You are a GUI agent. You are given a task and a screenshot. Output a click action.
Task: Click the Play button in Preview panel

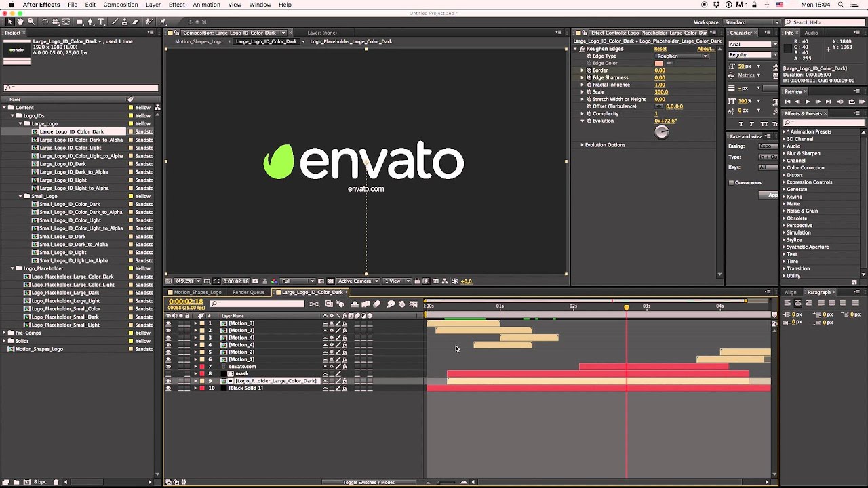coord(808,102)
